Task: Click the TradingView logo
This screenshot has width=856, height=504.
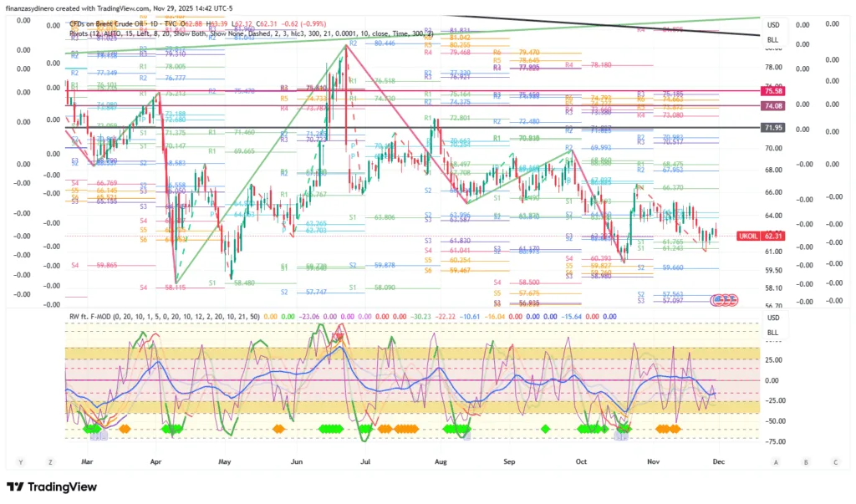Action: 52,487
